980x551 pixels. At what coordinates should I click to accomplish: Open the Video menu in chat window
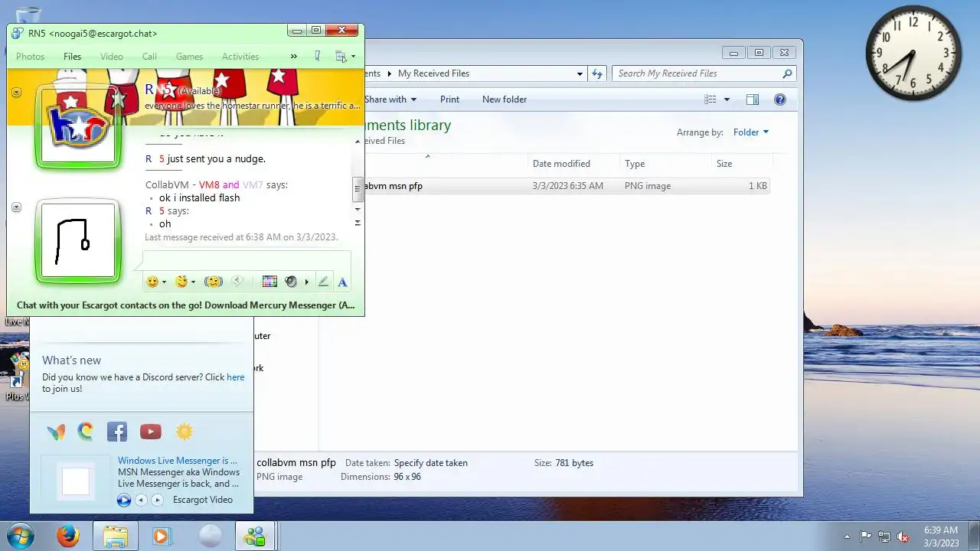pyautogui.click(x=112, y=57)
